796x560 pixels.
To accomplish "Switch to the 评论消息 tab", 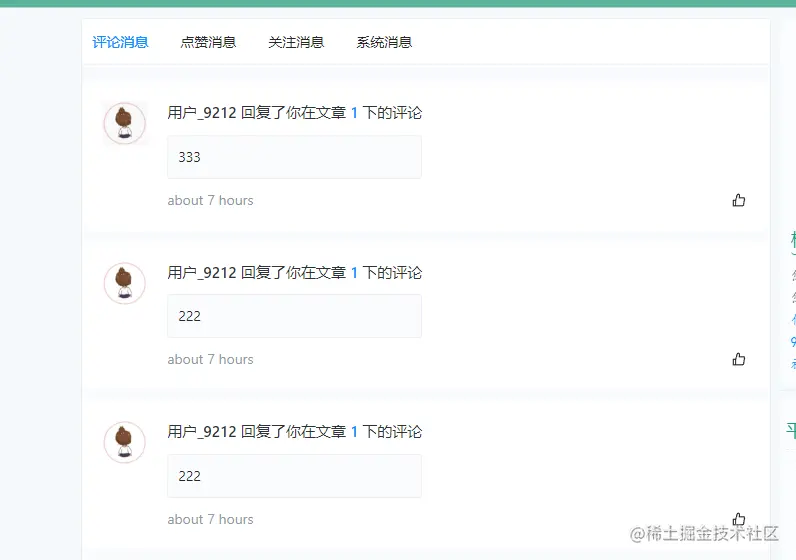I will pos(120,42).
